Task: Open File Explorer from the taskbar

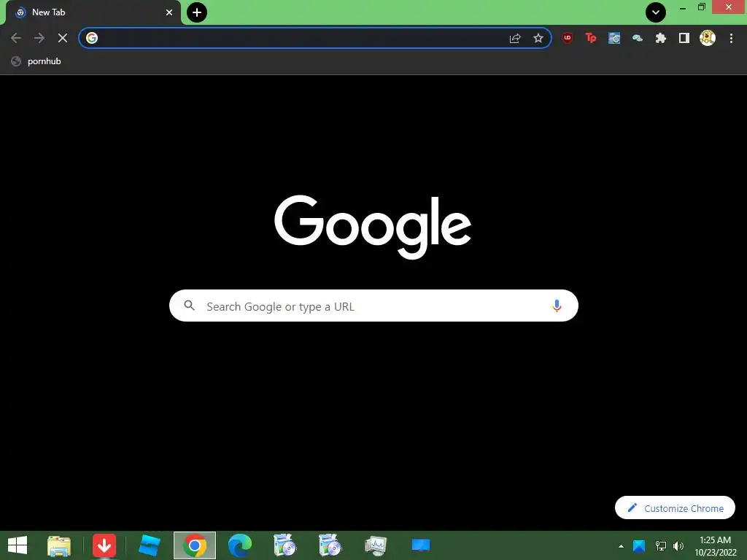Action: pyautogui.click(x=59, y=545)
